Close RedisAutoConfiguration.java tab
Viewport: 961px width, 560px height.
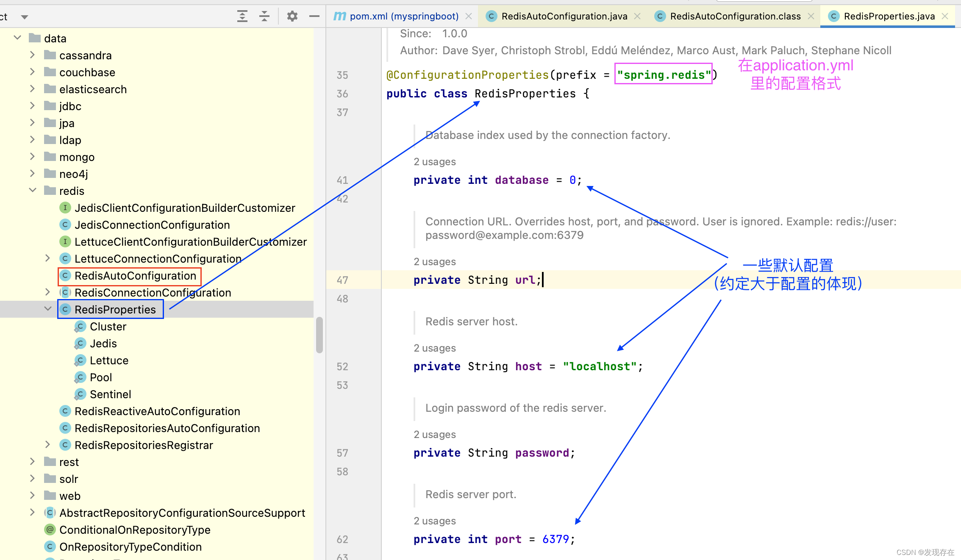pos(637,16)
